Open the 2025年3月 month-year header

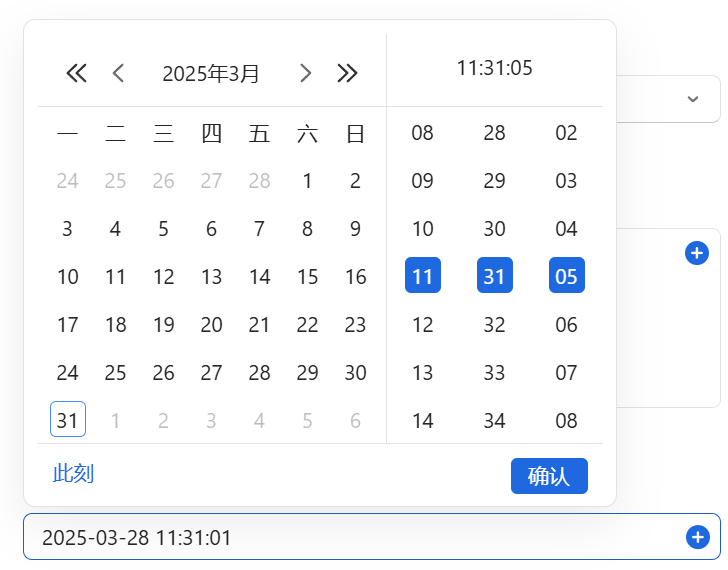(x=211, y=73)
